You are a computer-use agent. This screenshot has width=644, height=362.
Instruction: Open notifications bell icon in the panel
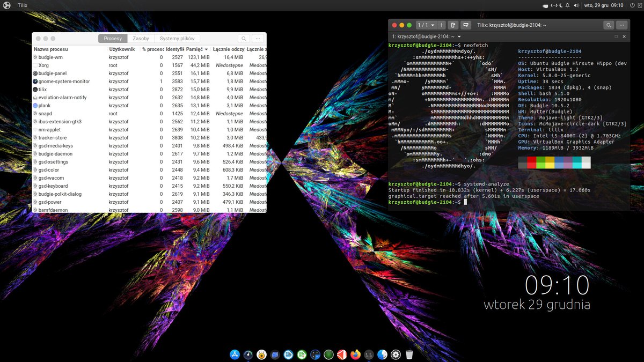(568, 5)
